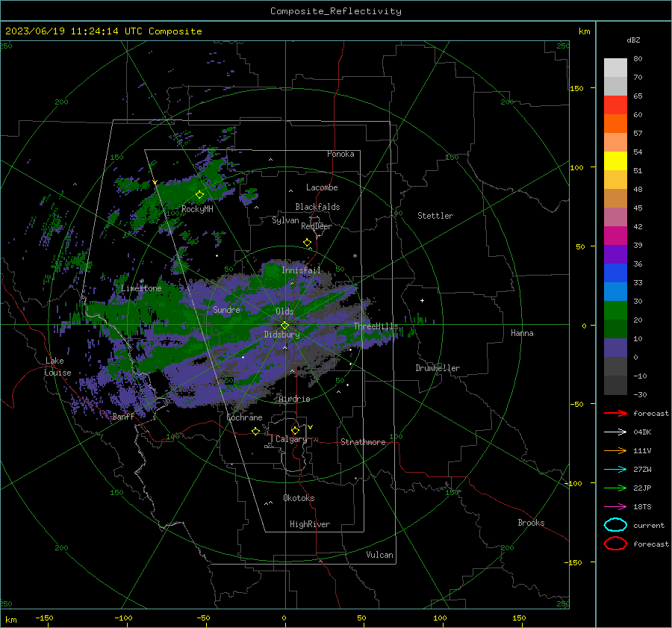Click the white 04DK arrow icon
This screenshot has height=628, width=672.
[x=615, y=432]
